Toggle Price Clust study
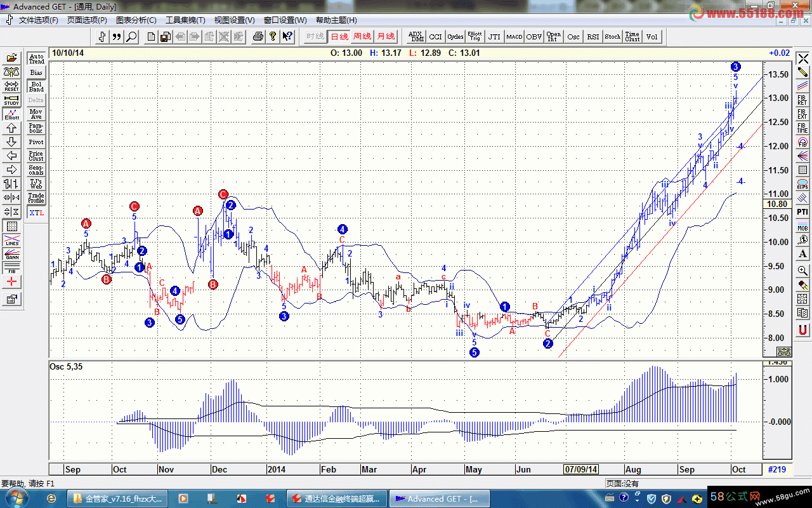 36,156
